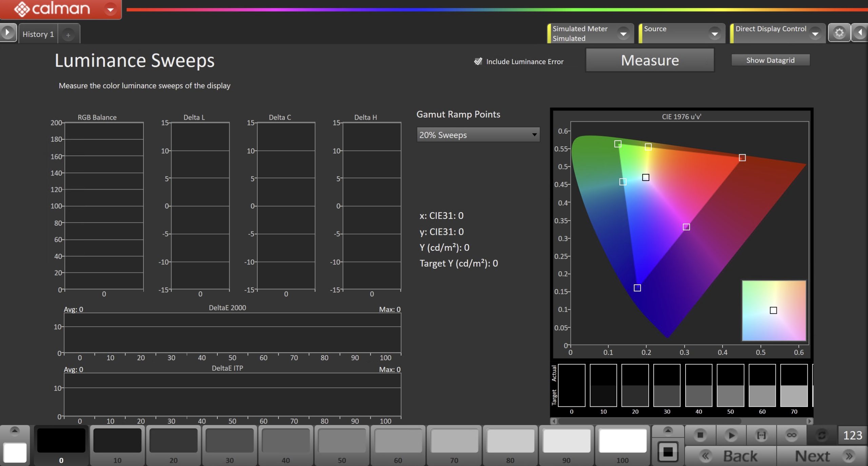
Task: Add a new history tab
Action: tap(68, 35)
